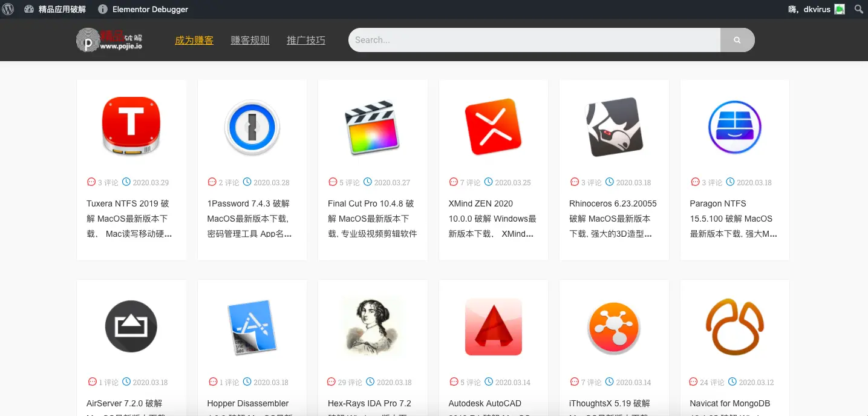Open the Final Cut Pro app icon

373,128
